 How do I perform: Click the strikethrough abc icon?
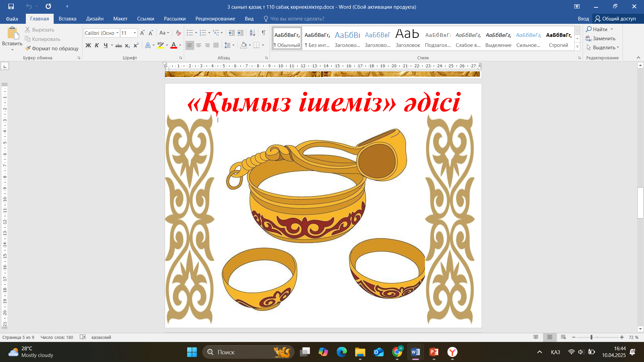(x=119, y=45)
